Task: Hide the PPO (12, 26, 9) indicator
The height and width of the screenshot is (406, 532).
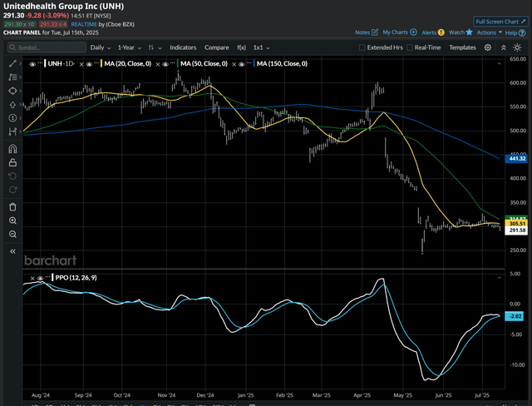Action: (x=41, y=279)
